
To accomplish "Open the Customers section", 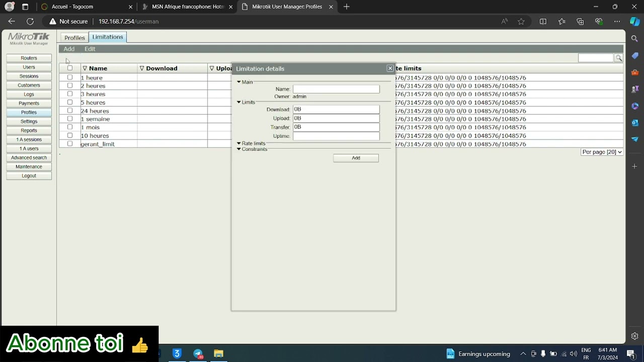I will (x=29, y=85).
